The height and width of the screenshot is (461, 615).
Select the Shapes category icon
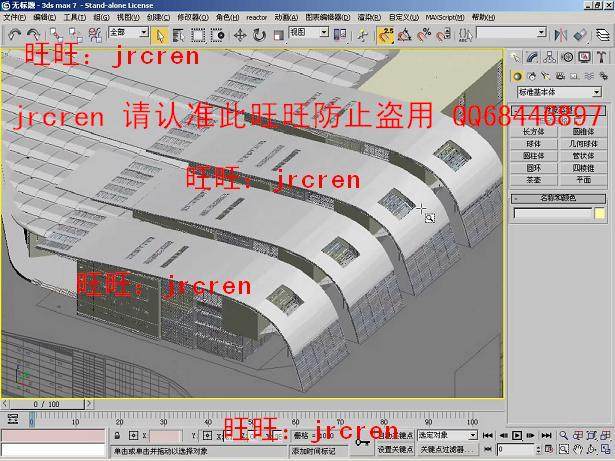pos(532,76)
